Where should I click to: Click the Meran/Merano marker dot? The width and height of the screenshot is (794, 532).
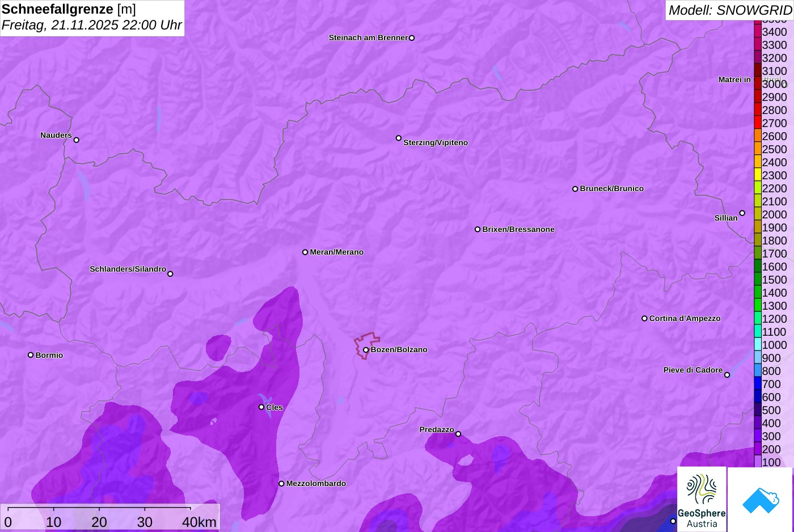(305, 252)
